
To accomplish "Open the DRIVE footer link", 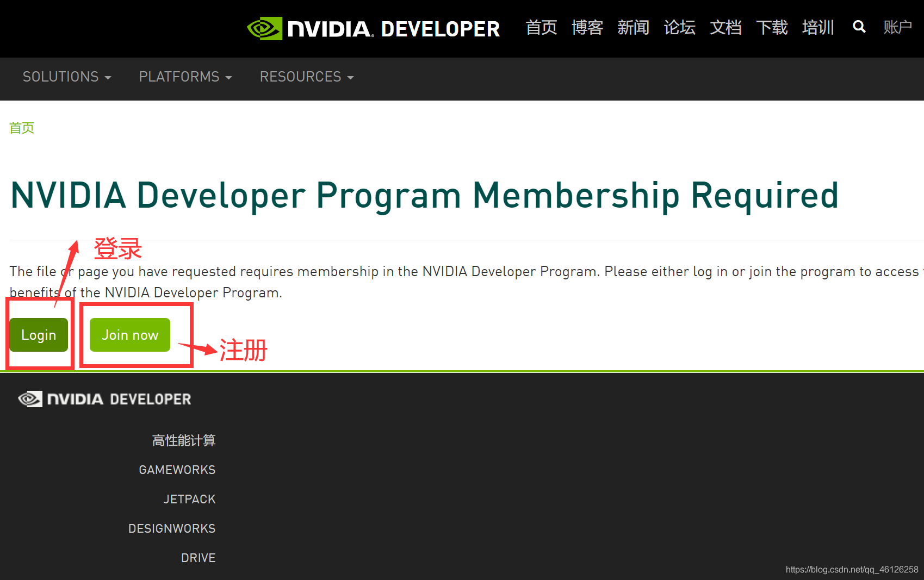I will click(x=199, y=558).
